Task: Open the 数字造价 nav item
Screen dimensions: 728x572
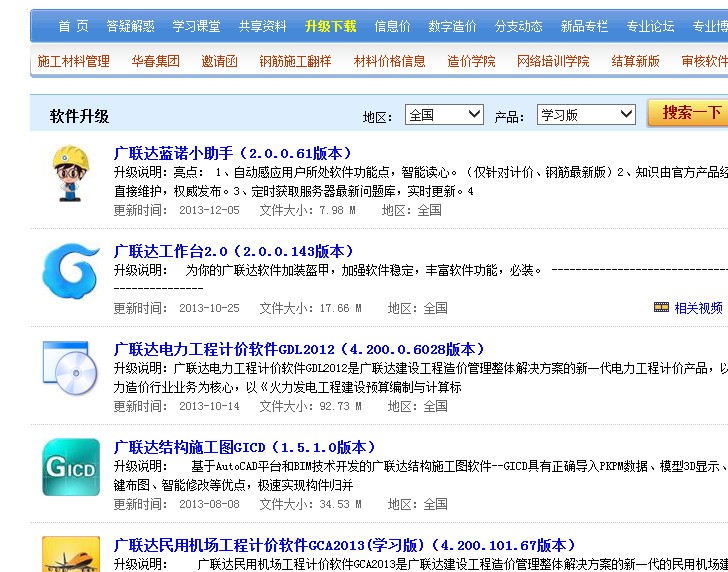Action: click(452, 26)
